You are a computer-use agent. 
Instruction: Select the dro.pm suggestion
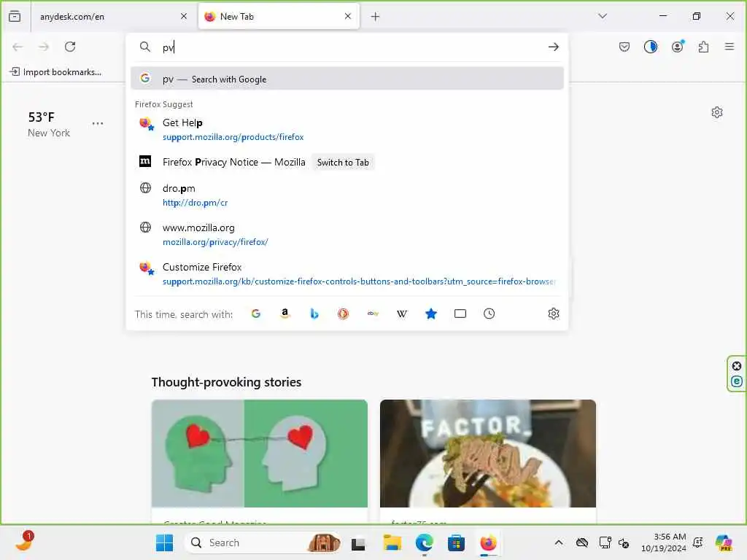coord(347,195)
